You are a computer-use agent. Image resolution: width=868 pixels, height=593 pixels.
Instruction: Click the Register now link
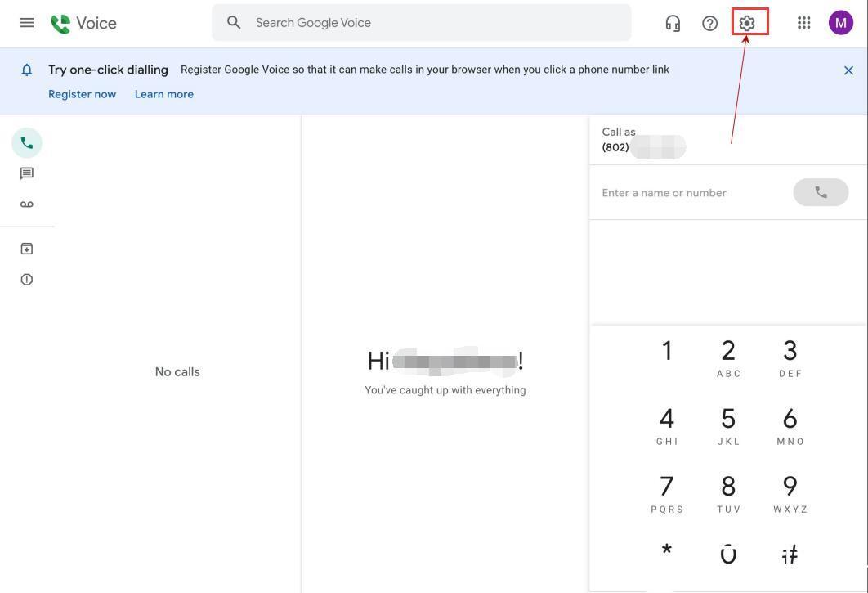82,93
